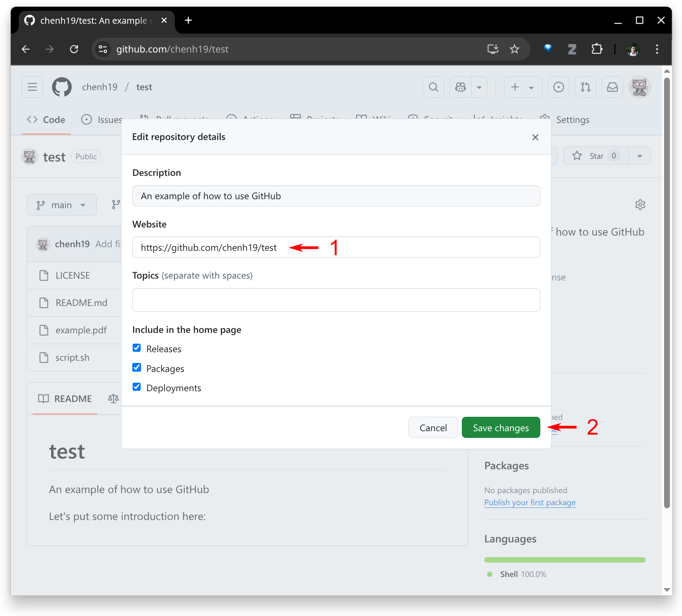The image size is (682, 616).
Task: Reload the current page
Action: (x=74, y=49)
